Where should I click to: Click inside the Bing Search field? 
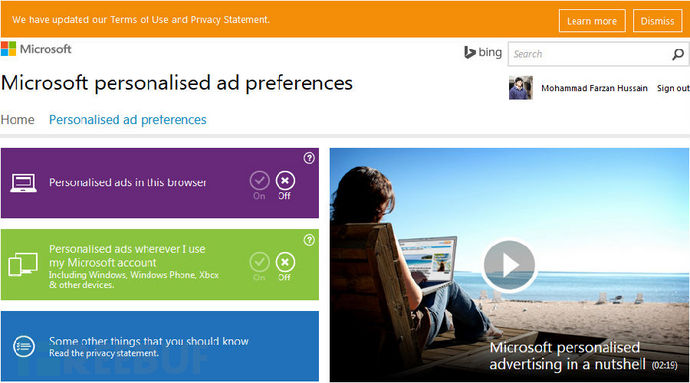tap(590, 54)
